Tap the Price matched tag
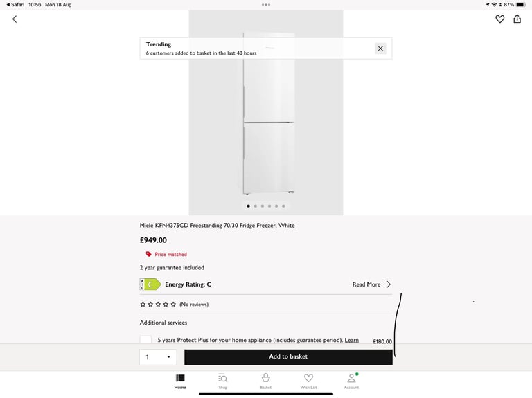The image size is (532, 398). click(166, 254)
